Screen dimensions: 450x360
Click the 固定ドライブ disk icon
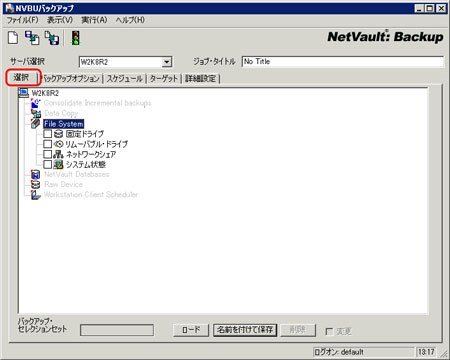tap(58, 134)
